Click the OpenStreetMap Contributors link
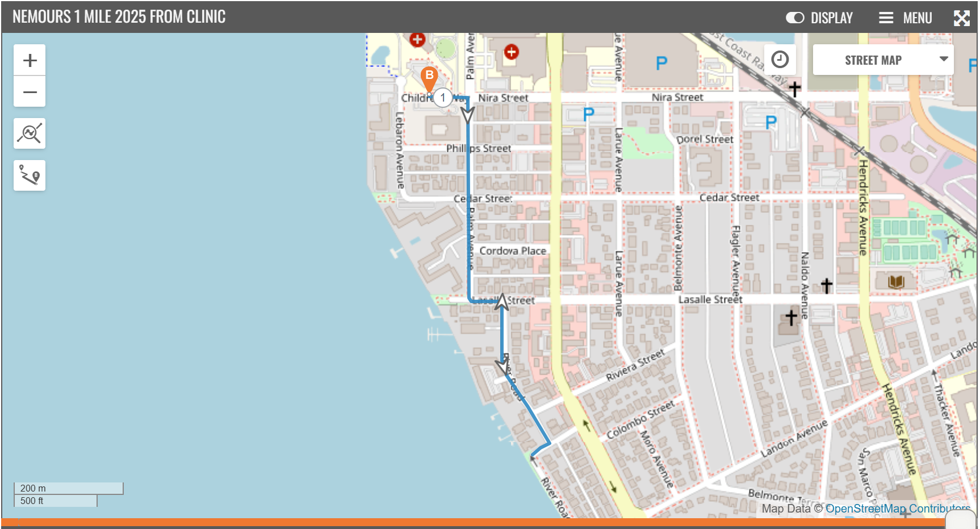Screen dimensions: 980x529 click(x=897, y=509)
